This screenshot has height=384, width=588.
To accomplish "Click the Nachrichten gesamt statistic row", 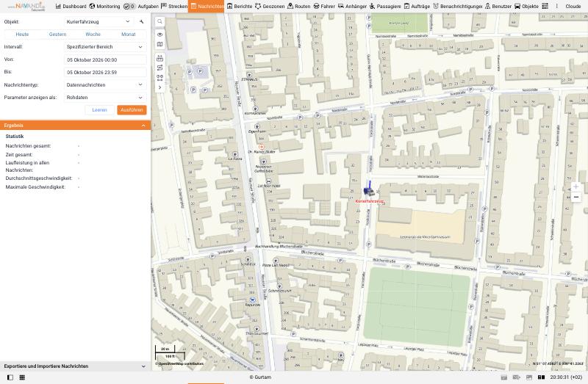I will 43,145.
